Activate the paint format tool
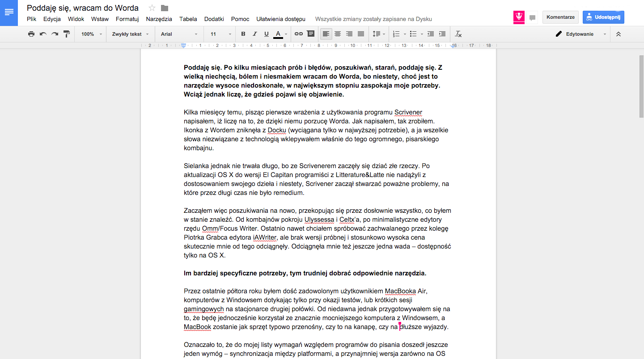Viewport: 644px width, 359px height. click(66, 34)
